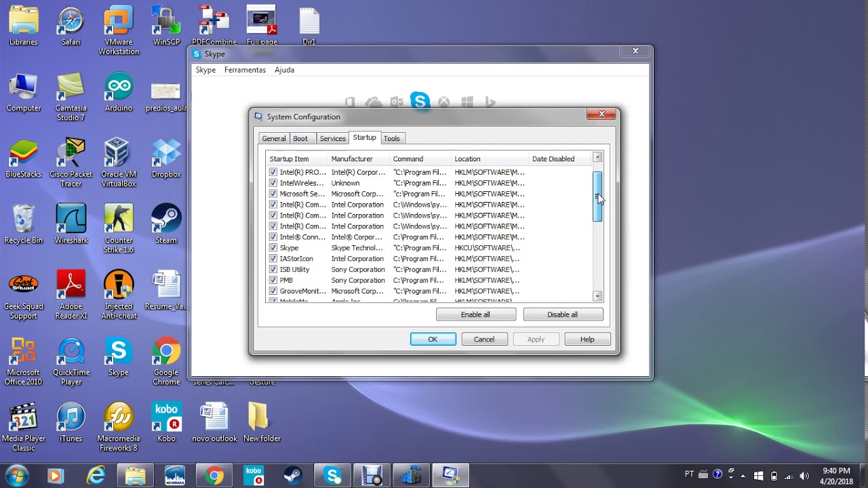Uncheck the Skype startup item checkbox
Screen dimensions: 868x488
click(x=273, y=248)
